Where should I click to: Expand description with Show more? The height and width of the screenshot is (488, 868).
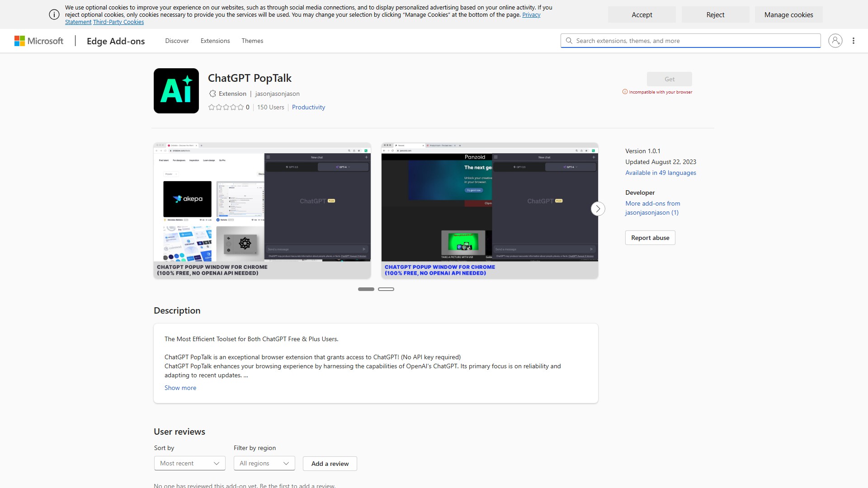180,388
